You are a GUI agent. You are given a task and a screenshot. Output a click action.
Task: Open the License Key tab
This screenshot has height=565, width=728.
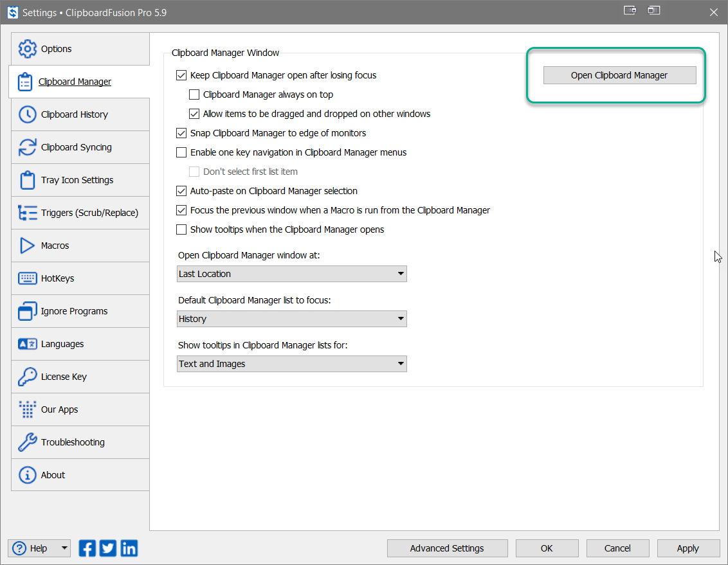pyautogui.click(x=80, y=377)
